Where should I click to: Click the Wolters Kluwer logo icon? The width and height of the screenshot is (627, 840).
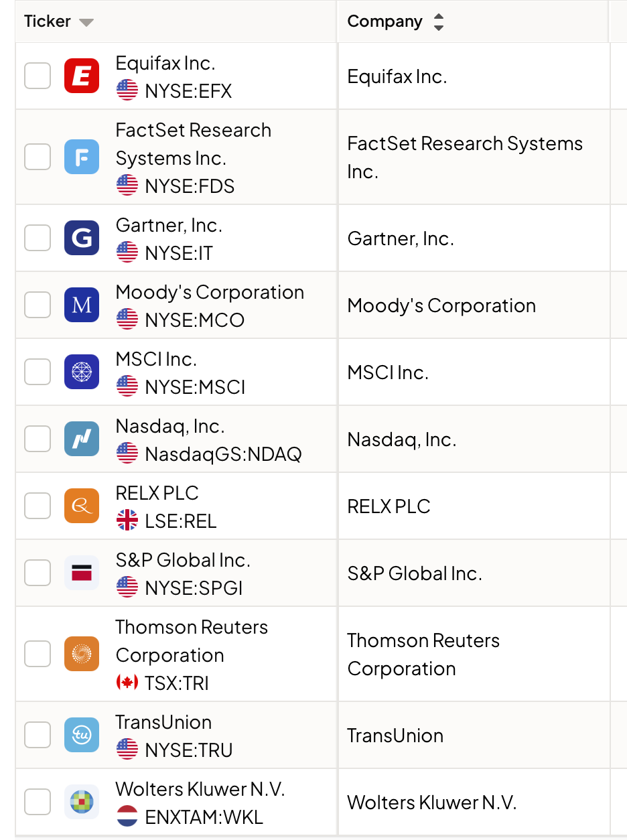tap(82, 802)
